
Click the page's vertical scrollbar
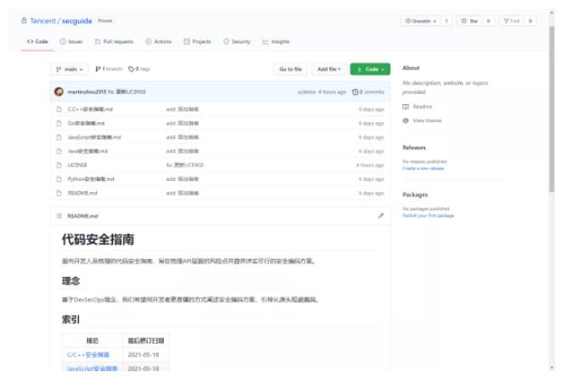[552, 109]
